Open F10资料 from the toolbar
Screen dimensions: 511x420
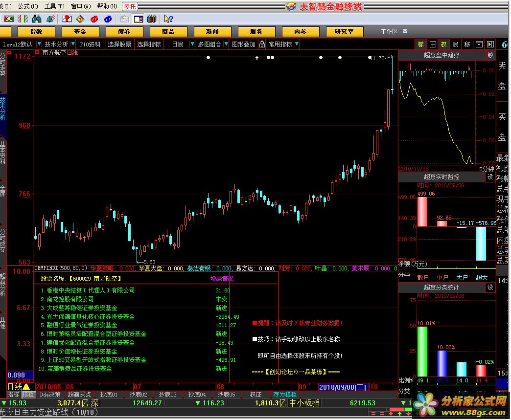point(90,44)
